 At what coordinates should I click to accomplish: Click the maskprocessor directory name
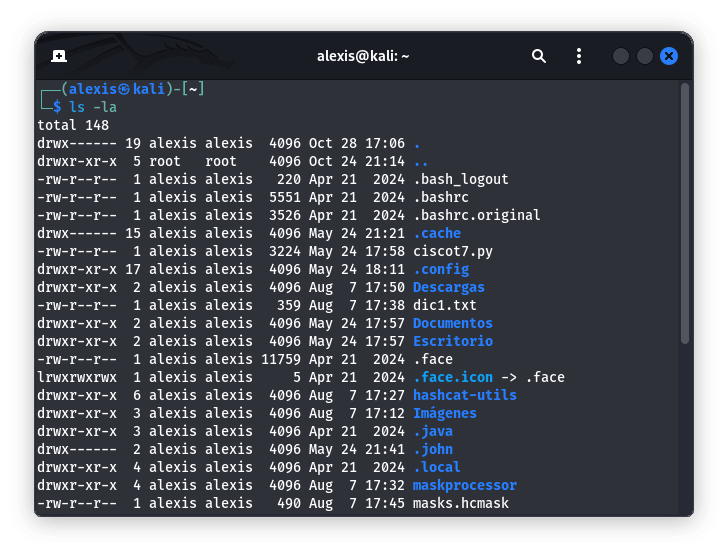click(465, 485)
